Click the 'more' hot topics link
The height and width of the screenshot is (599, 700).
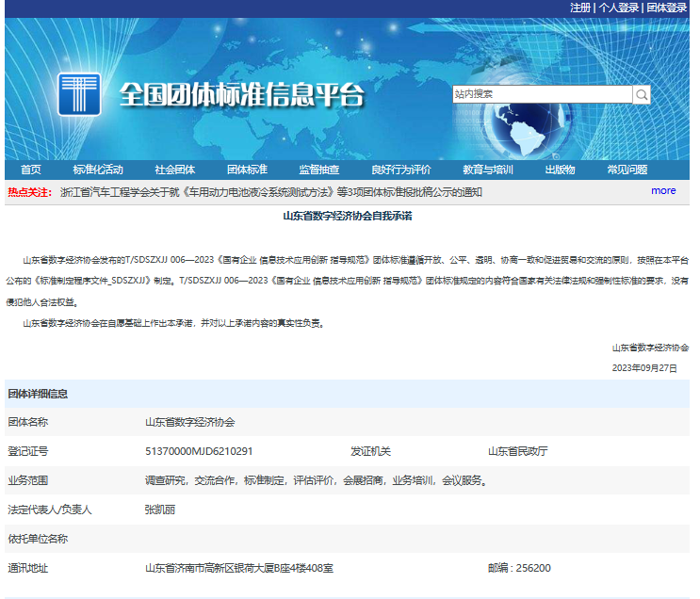(663, 190)
